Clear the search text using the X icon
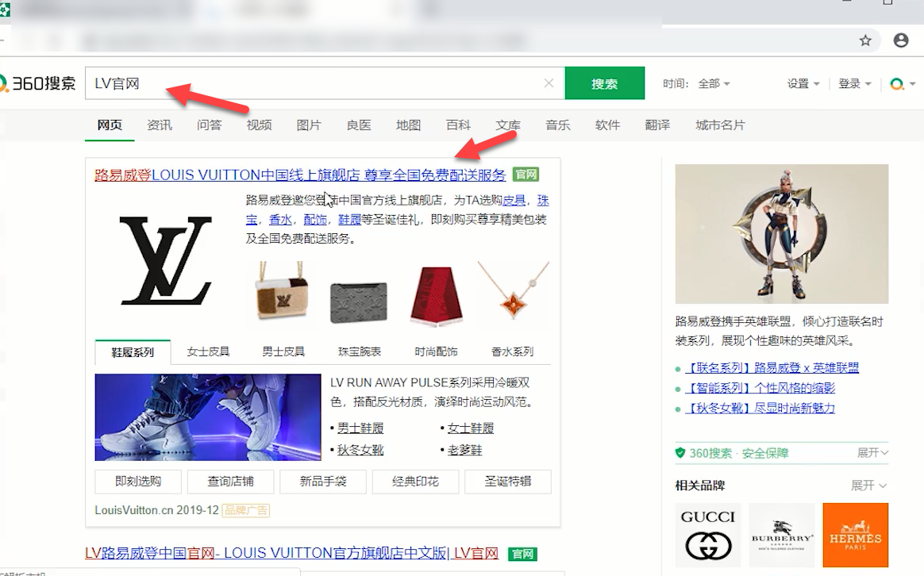This screenshot has width=924, height=576. 549,83
